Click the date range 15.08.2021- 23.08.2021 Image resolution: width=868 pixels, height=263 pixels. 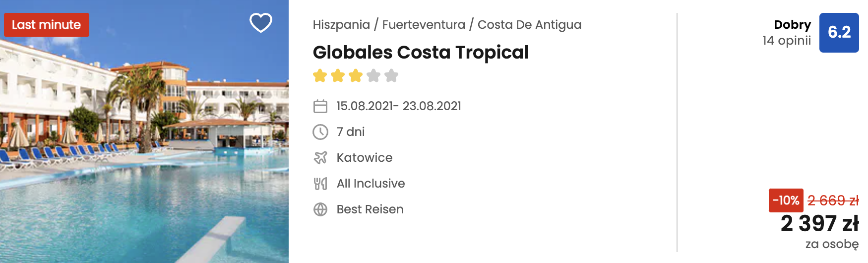point(399,106)
